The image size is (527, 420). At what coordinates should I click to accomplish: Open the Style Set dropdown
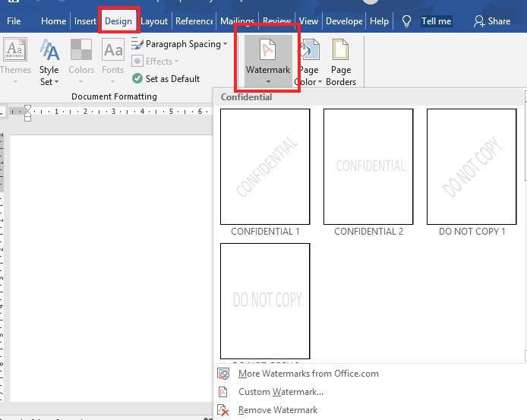click(x=49, y=62)
